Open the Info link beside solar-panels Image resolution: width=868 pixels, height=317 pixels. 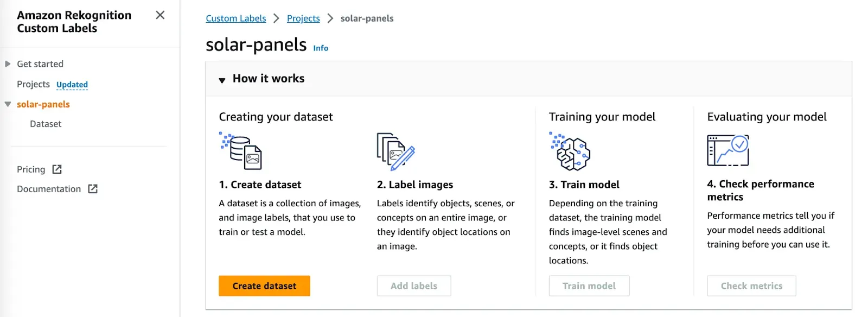pyautogui.click(x=321, y=48)
